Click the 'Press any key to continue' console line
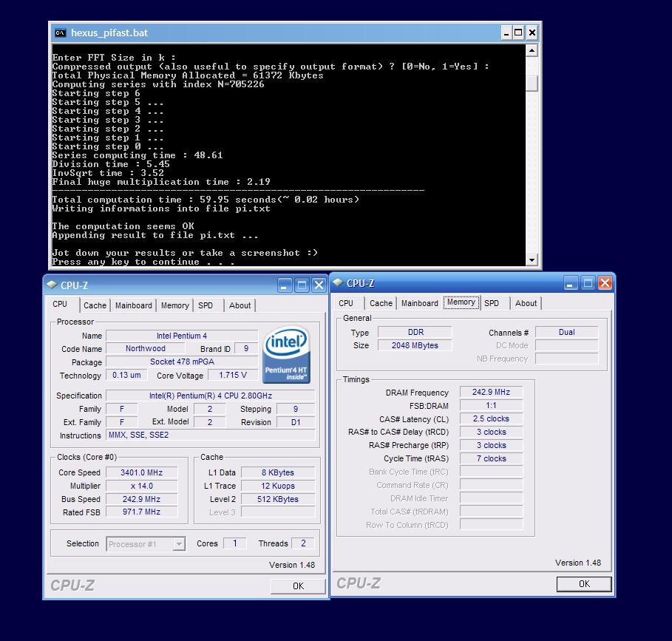This screenshot has width=672, height=641. click(143, 262)
